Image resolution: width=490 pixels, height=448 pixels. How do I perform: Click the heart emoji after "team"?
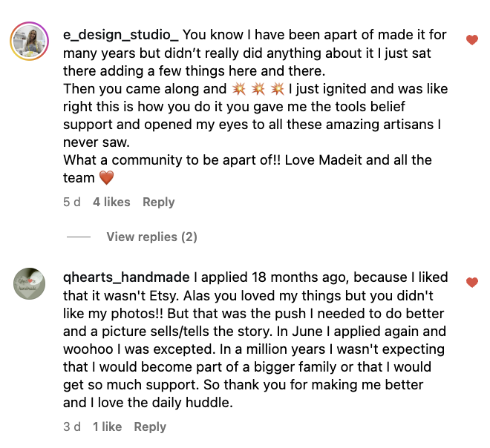(x=108, y=178)
